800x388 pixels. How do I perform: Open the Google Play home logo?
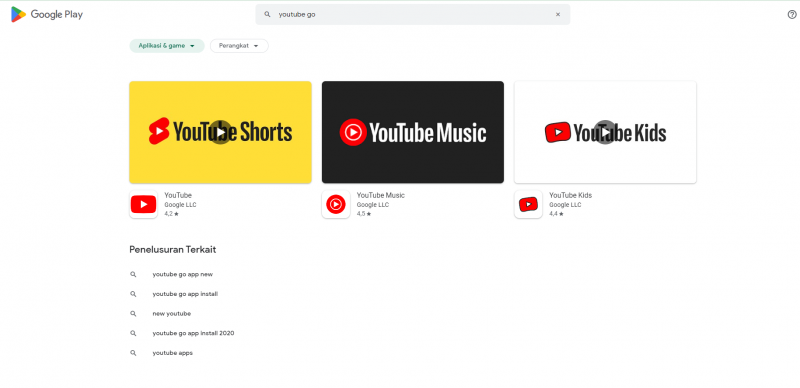click(x=47, y=14)
